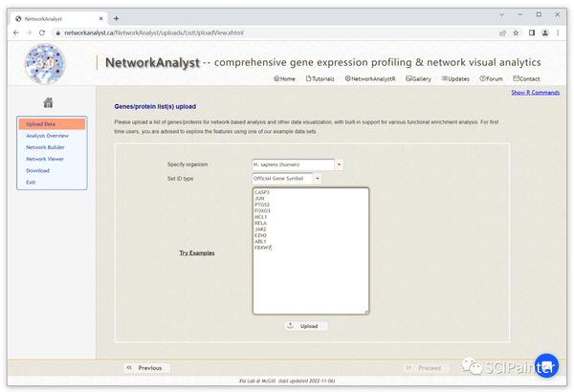
Task: Open the user profile icon in Chrome
Action: (545, 33)
